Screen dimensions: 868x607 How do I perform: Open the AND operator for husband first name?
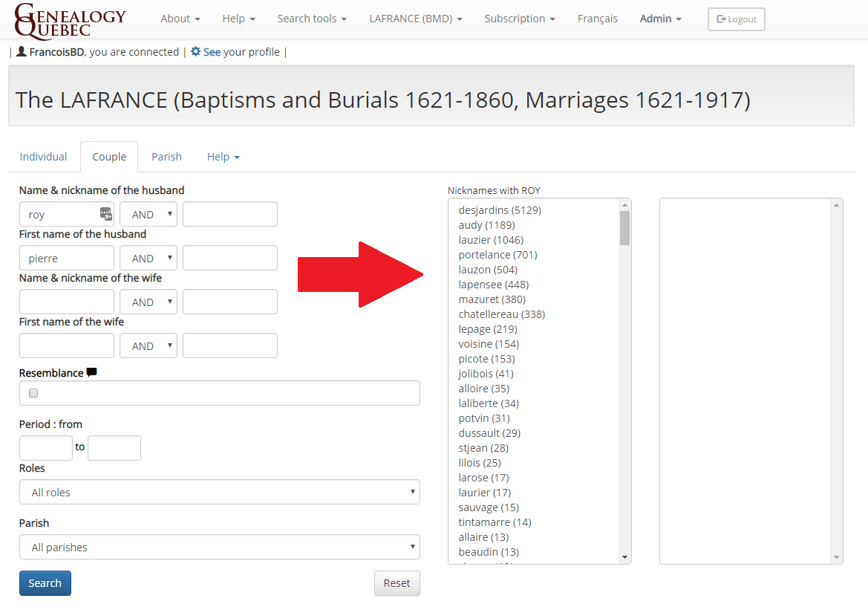tap(149, 258)
